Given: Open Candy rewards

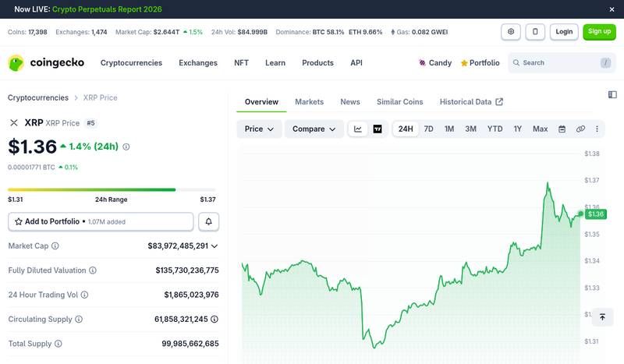Looking at the screenshot, I should [x=435, y=63].
